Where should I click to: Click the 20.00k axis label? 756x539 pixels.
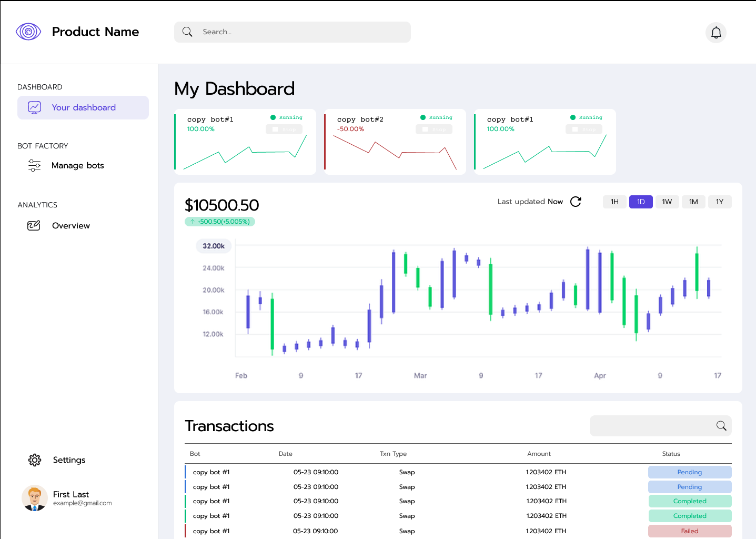[x=214, y=290]
